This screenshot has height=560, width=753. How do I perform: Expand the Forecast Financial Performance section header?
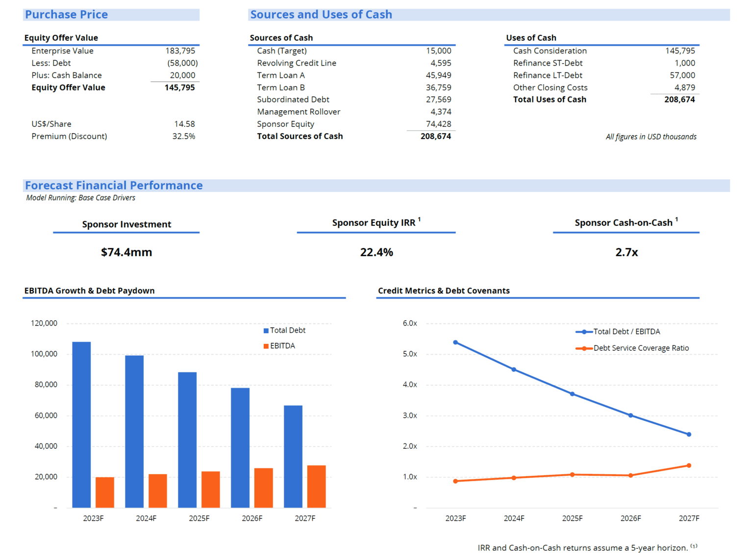click(x=114, y=185)
